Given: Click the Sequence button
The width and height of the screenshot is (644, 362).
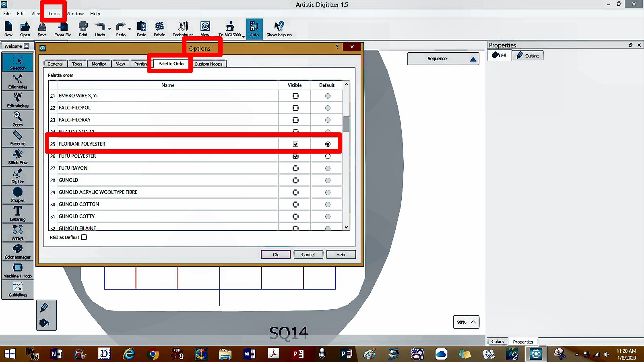Looking at the screenshot, I should (443, 59).
